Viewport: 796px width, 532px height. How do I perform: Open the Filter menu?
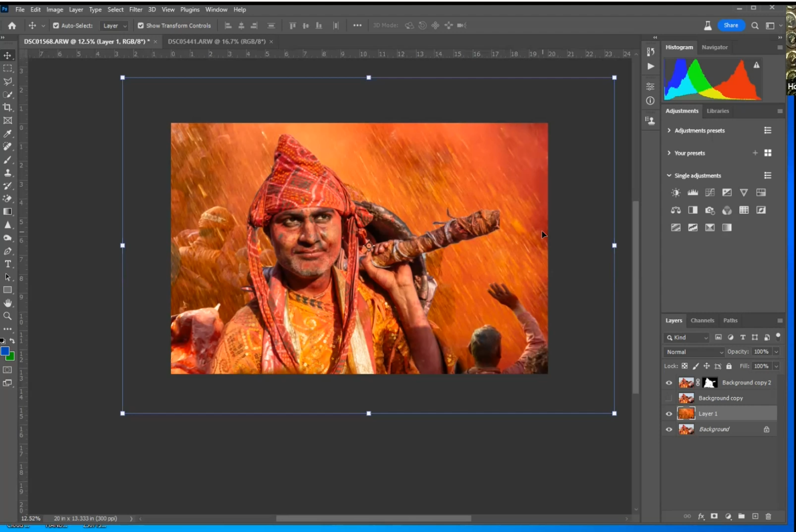click(135, 9)
